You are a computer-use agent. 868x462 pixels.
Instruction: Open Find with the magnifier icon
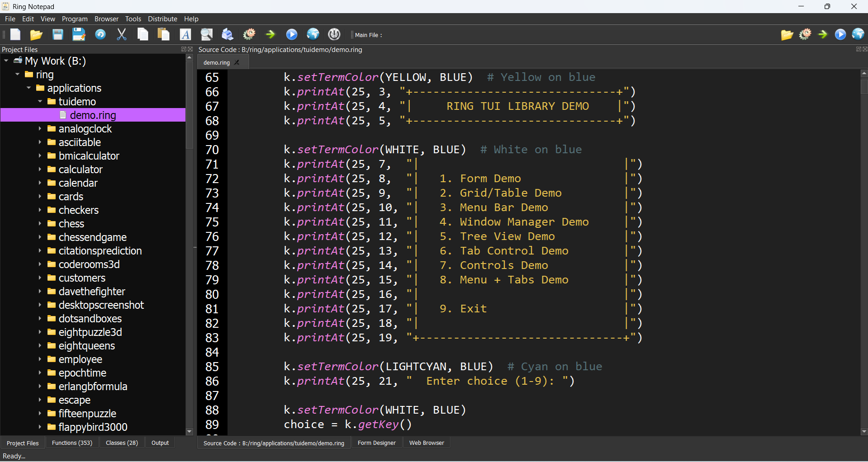(207, 35)
